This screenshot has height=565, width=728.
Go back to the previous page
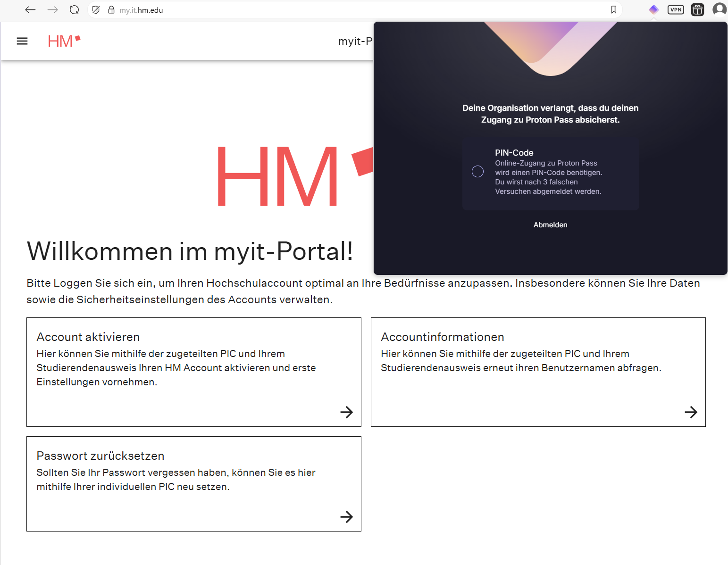[x=31, y=10]
